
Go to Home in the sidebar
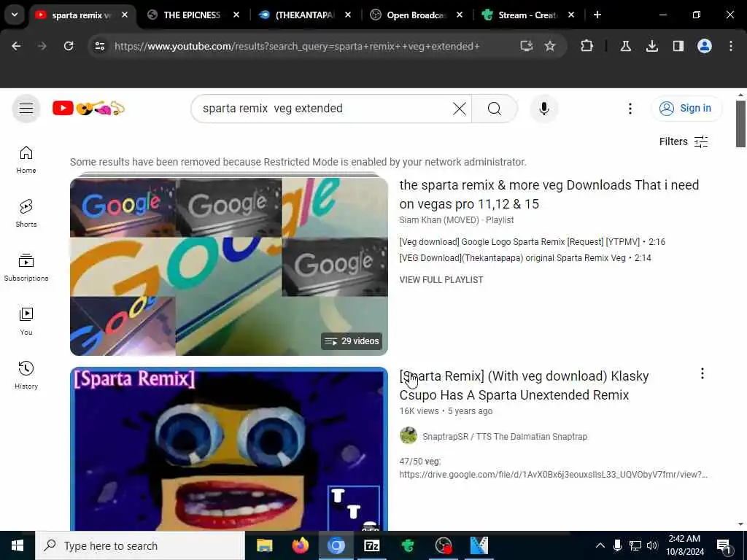click(26, 160)
